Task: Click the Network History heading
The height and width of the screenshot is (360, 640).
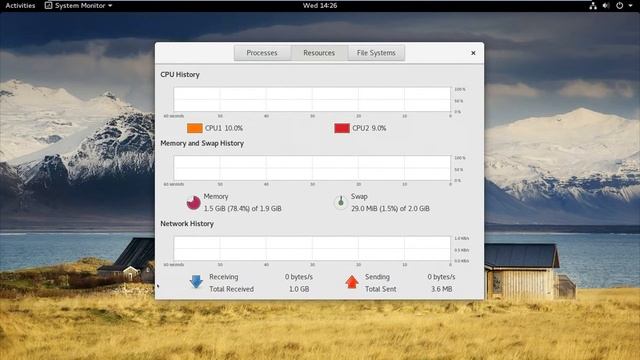Action: click(x=187, y=224)
